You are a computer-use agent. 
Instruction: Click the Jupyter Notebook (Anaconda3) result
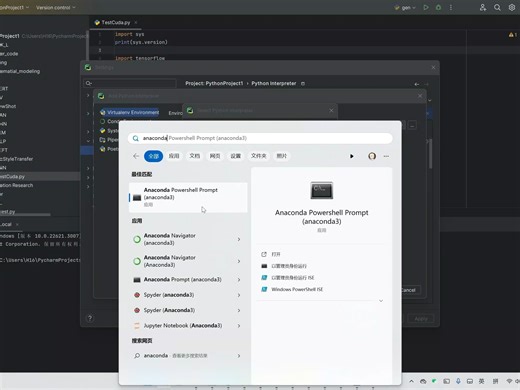(x=183, y=326)
